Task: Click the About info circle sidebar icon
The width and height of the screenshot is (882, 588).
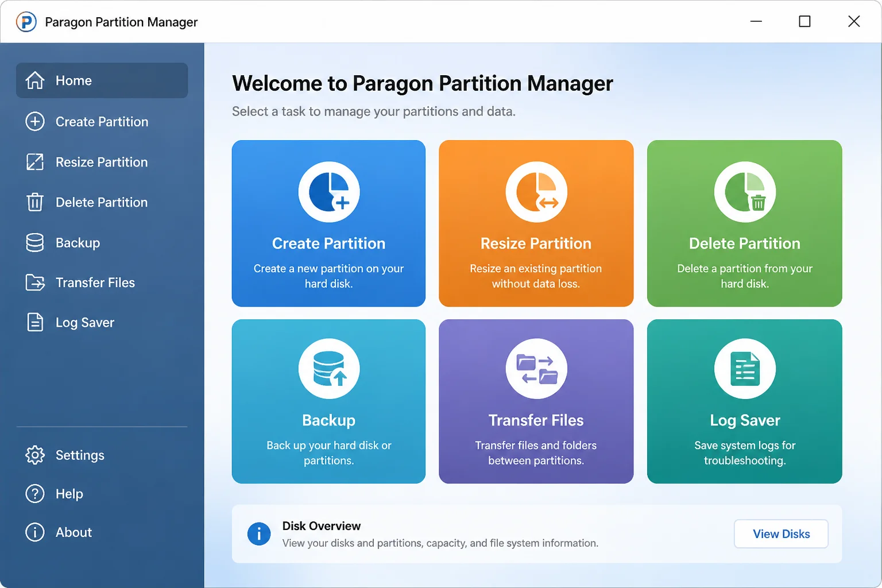Action: click(35, 532)
